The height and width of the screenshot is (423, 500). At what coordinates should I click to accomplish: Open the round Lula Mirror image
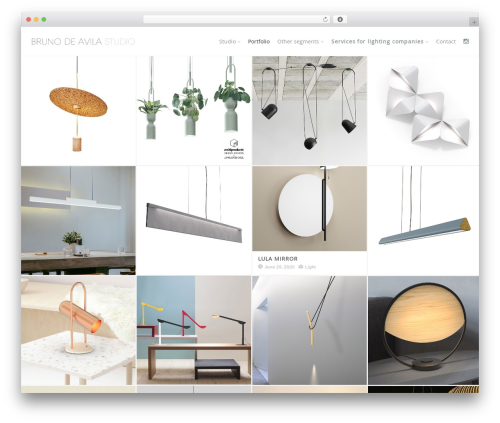pos(310,208)
